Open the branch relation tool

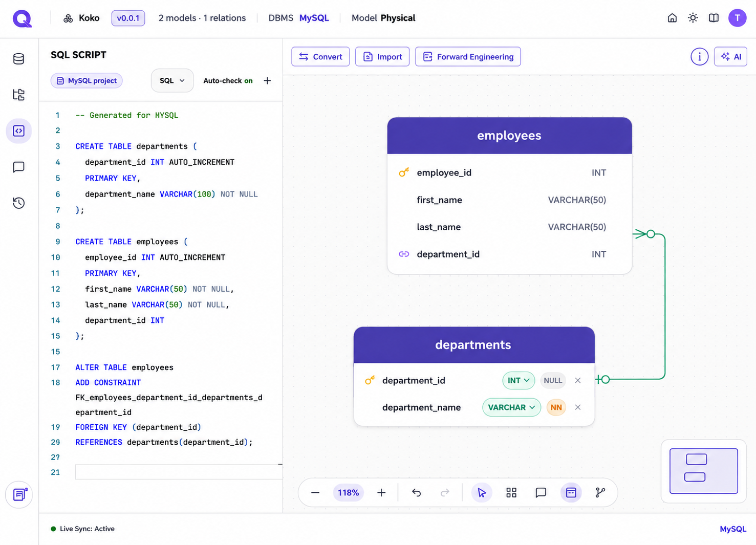[x=600, y=493]
